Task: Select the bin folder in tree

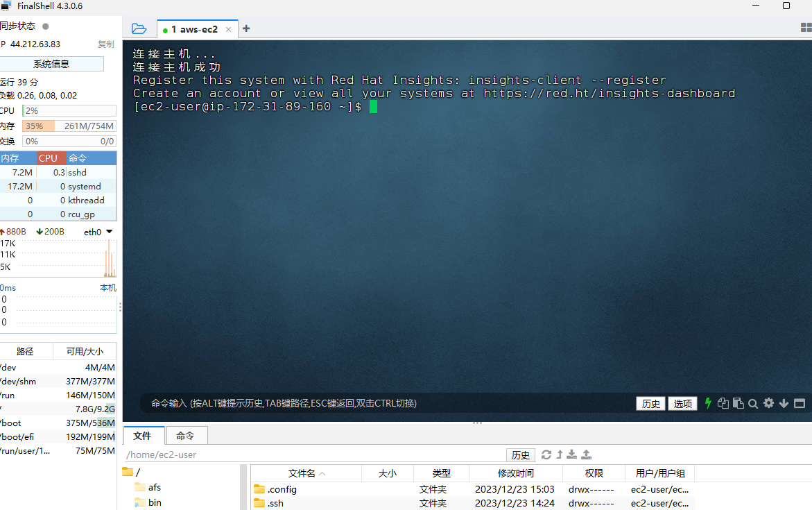Action: point(148,502)
